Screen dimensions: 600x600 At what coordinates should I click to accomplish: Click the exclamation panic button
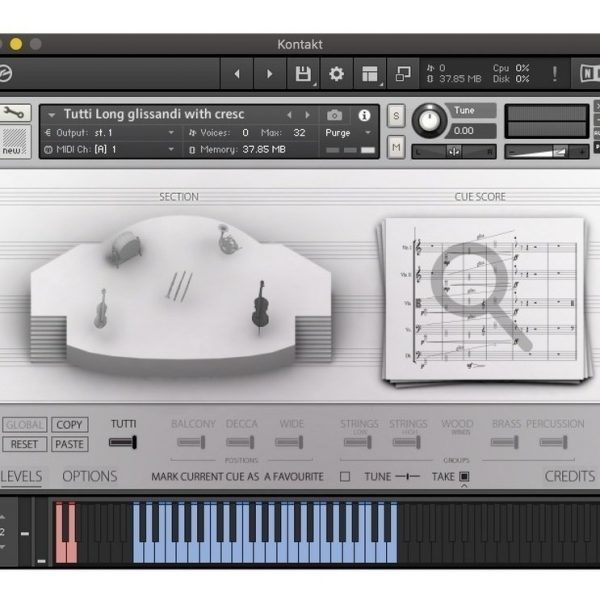pos(554,73)
